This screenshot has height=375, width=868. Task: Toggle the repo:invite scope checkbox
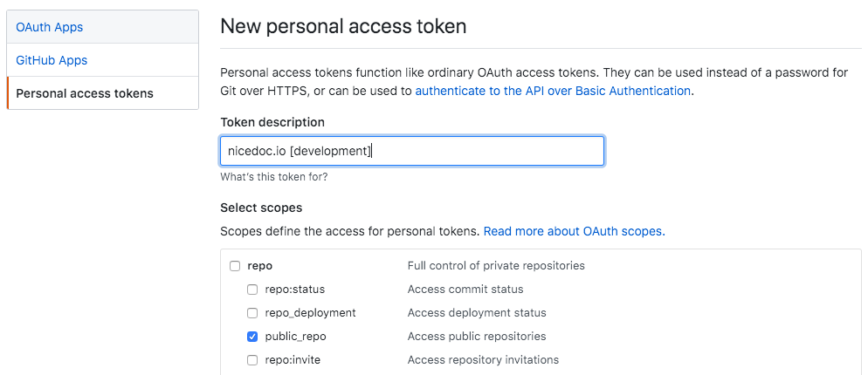point(252,360)
